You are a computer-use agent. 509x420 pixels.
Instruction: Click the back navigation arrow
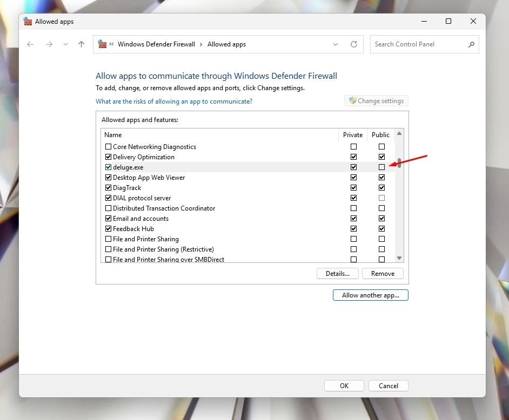point(30,44)
